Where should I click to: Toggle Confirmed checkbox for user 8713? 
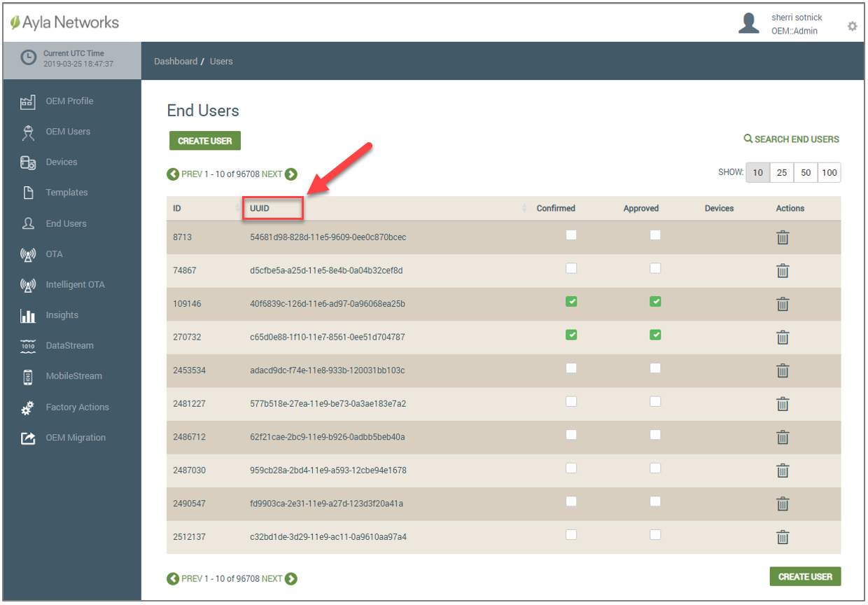[x=571, y=235]
